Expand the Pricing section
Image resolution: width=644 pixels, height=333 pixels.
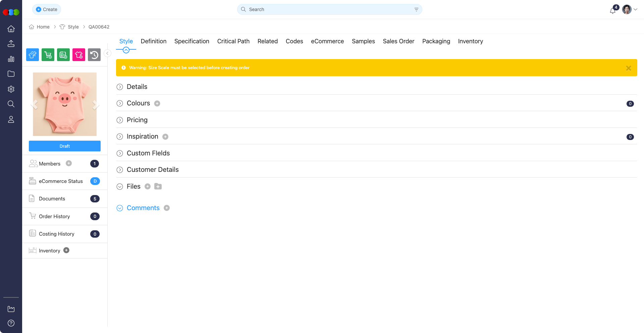(120, 120)
